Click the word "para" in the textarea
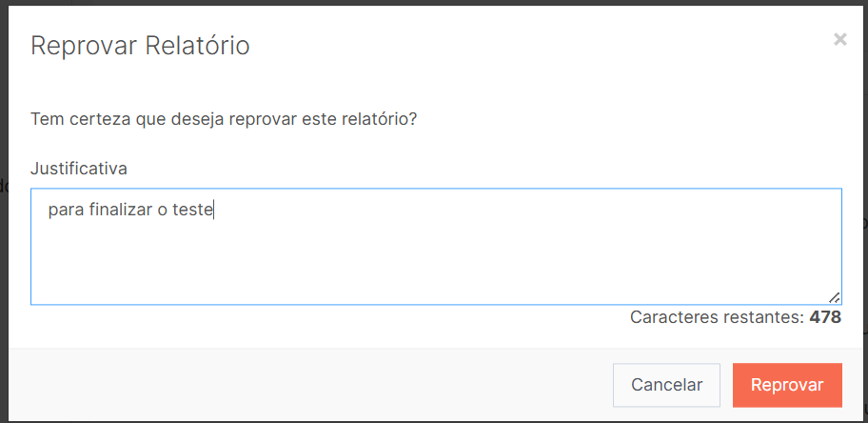 pos(65,210)
